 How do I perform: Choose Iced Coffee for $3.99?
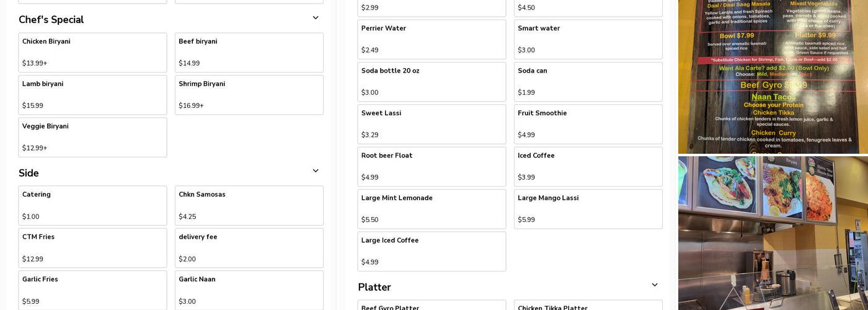[x=588, y=166]
